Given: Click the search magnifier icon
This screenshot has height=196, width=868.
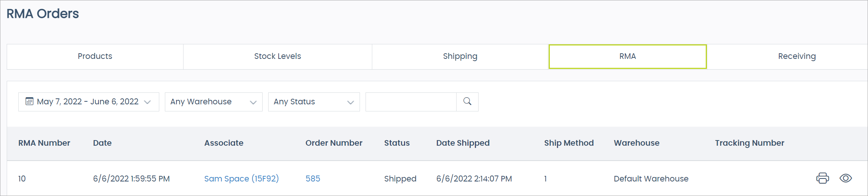Looking at the screenshot, I should (x=467, y=101).
